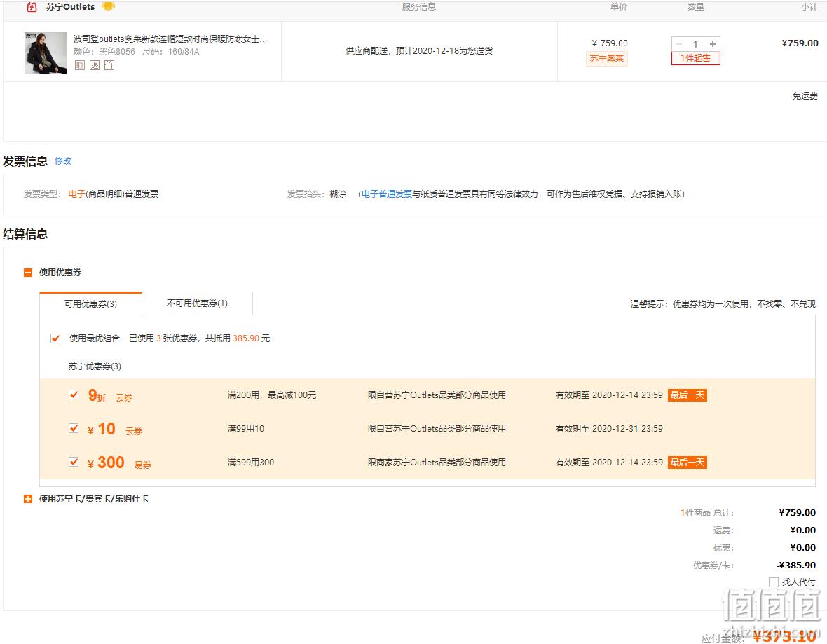Screen dimensions: 827x644
Task: Collapse the 使用优惠券 section
Action: tap(28, 273)
